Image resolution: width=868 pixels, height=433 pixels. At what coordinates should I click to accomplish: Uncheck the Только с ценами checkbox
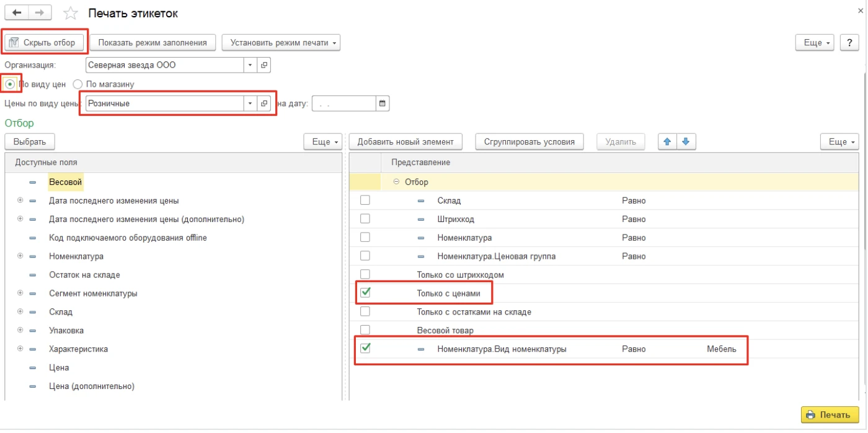coord(365,292)
